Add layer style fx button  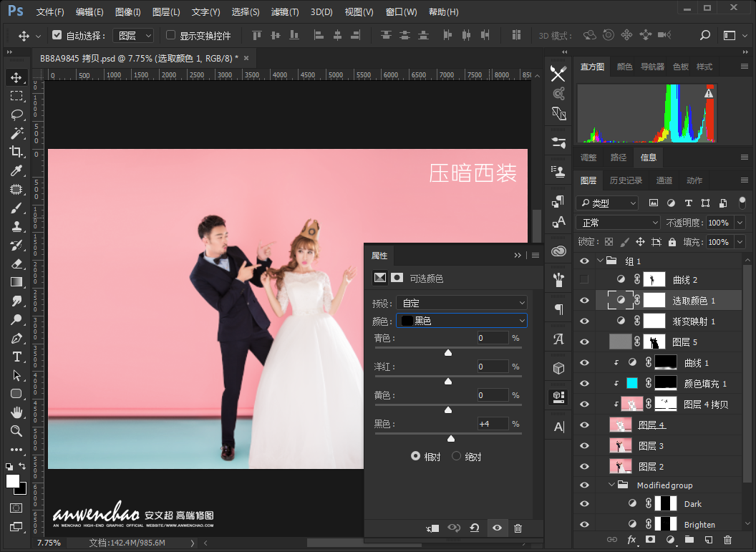pyautogui.click(x=631, y=540)
